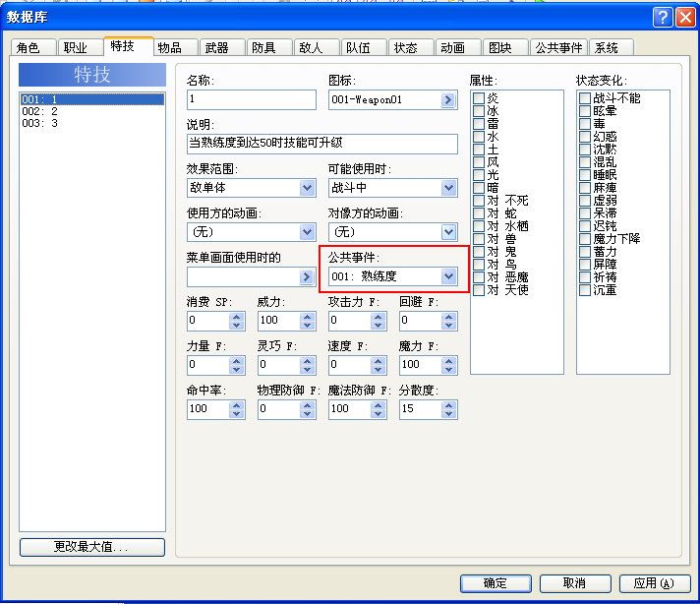Screen dimensions: 700x604
Task: Increase the 命中率 value
Action: 237,405
